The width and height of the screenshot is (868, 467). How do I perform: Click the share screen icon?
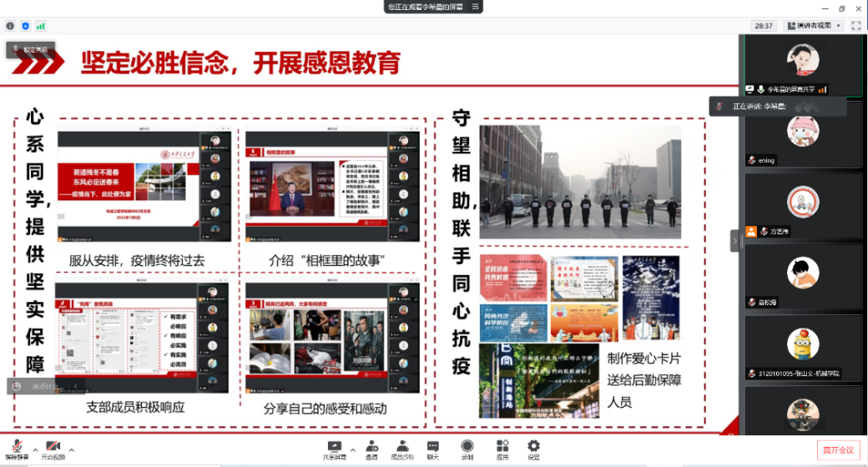click(335, 449)
